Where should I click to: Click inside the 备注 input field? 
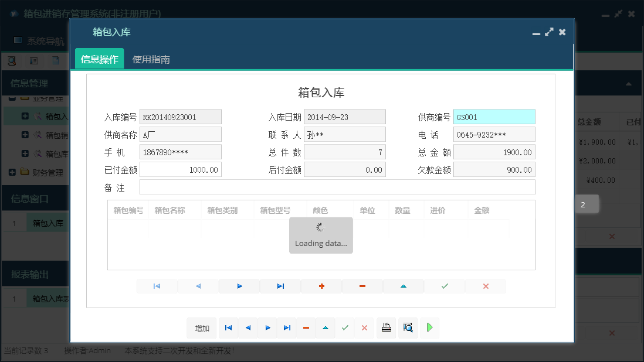337,187
